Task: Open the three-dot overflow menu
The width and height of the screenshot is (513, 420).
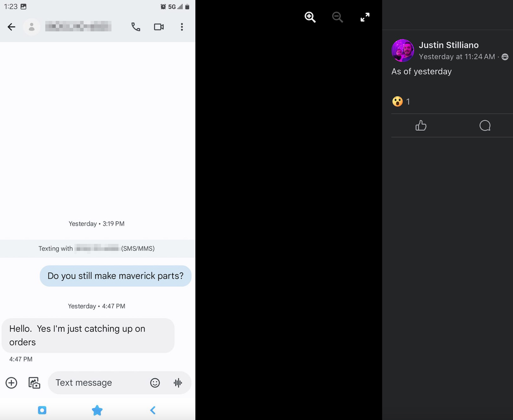Action: 182,27
